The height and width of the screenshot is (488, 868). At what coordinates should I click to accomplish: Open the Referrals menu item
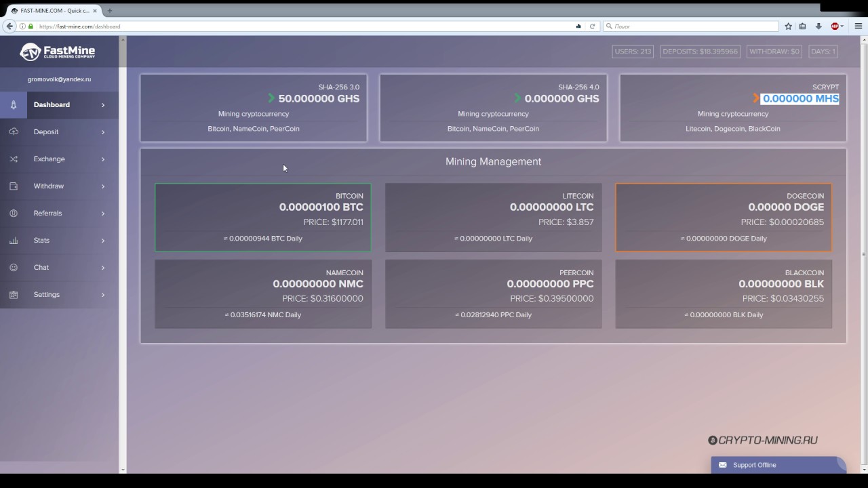coord(59,213)
